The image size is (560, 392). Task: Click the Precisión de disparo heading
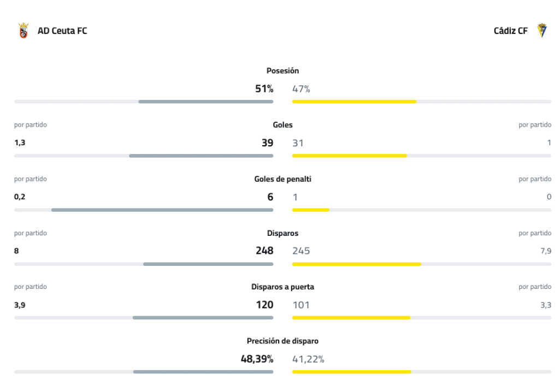282,341
